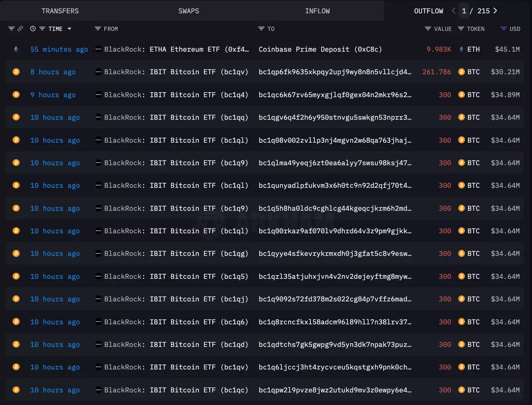Click the BlackRock logo in the ETHA row
Image resolution: width=532 pixels, height=405 pixels.
pos(98,49)
